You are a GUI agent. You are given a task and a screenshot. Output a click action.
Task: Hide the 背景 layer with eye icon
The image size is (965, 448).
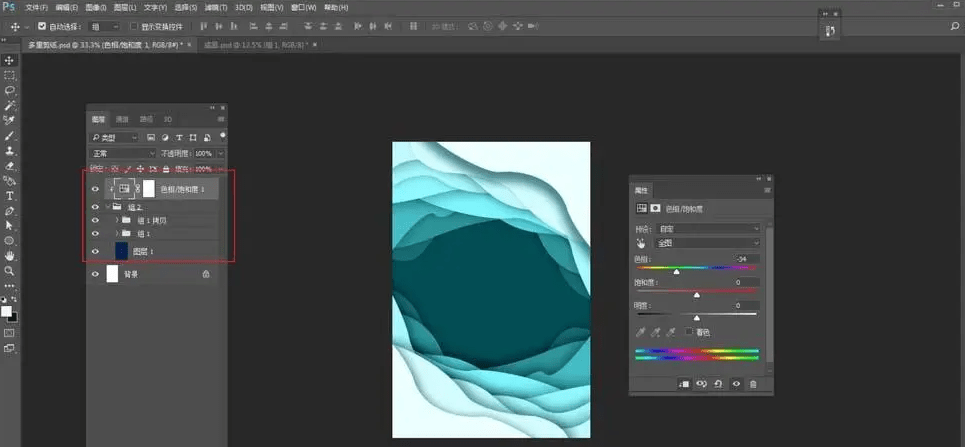95,273
